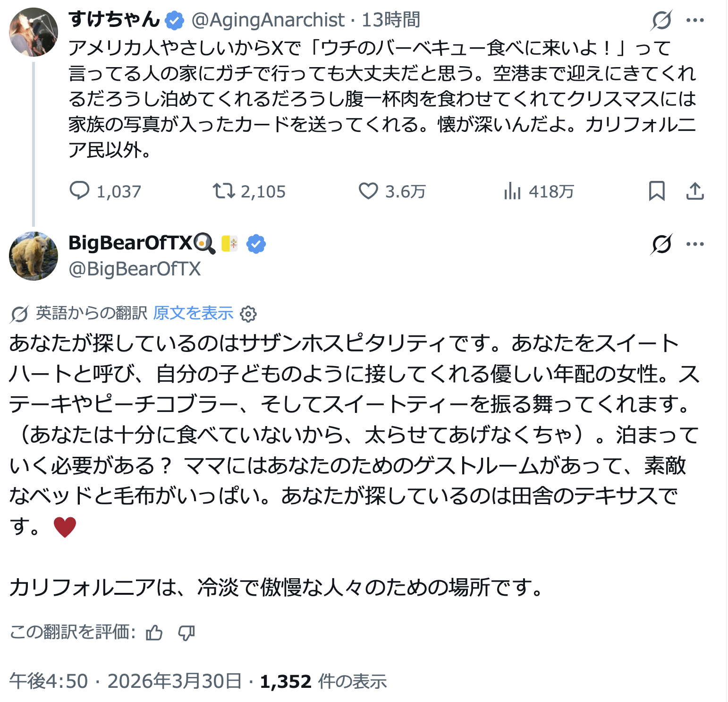Open Grok icon on すけちゃん's tweet

coord(661,20)
